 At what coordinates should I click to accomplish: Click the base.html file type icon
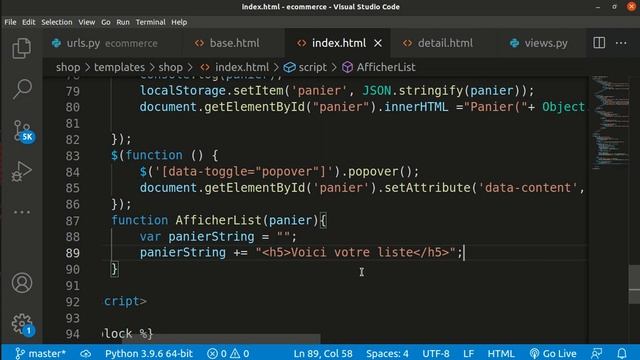(x=199, y=43)
